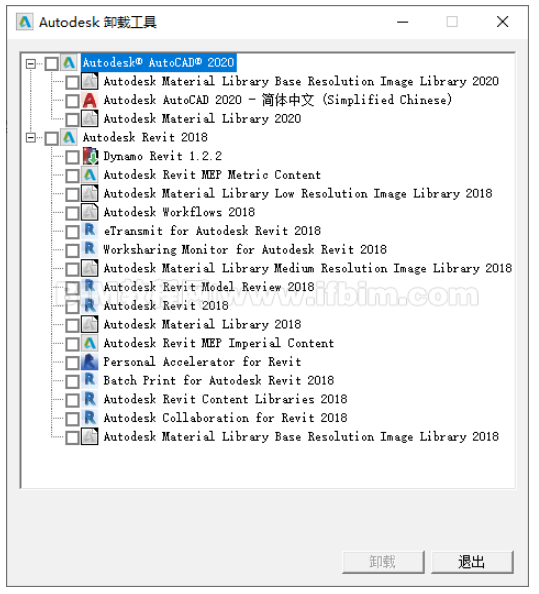Viewport: 539px width, 594px height.
Task: Select 'Autodesk Revit Model Review 2018' text
Action: 209,287
